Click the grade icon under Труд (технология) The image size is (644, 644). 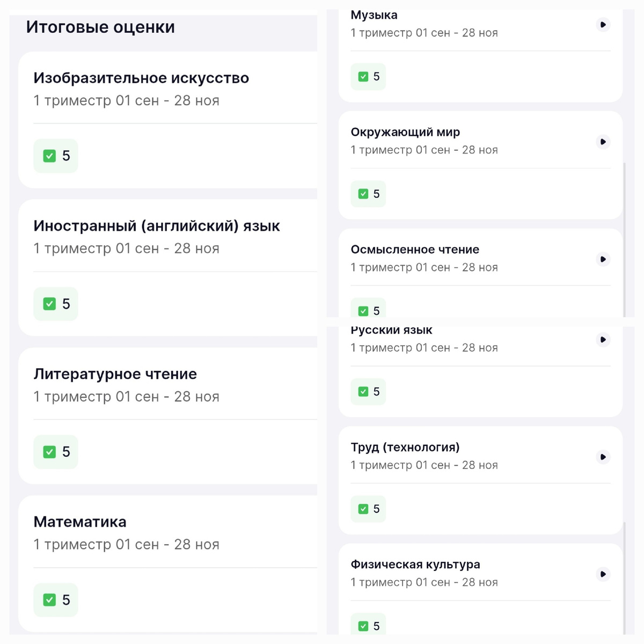(x=368, y=509)
